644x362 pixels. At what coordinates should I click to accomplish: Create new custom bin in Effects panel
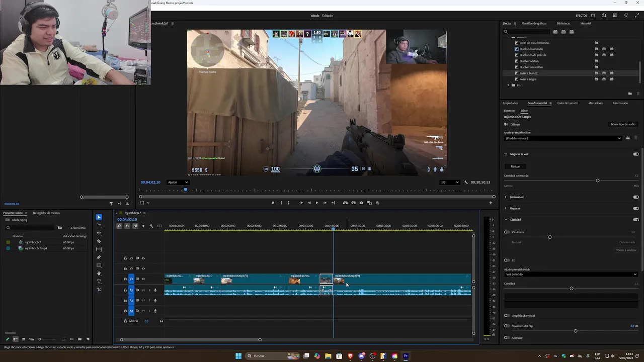point(630,94)
